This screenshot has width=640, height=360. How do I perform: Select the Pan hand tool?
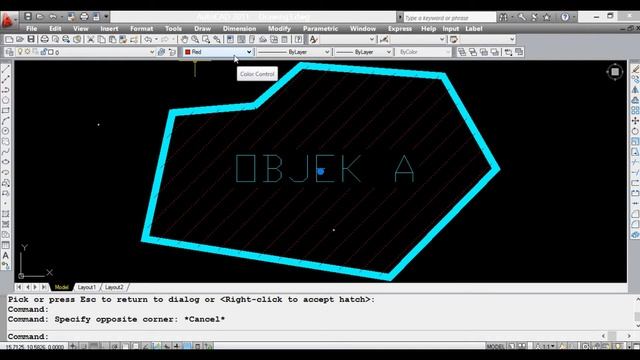[x=184, y=40]
